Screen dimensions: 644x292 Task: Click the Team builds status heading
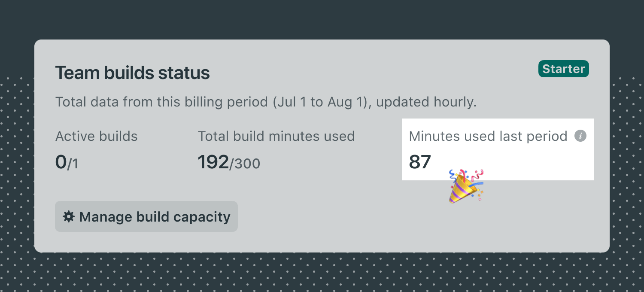132,73
